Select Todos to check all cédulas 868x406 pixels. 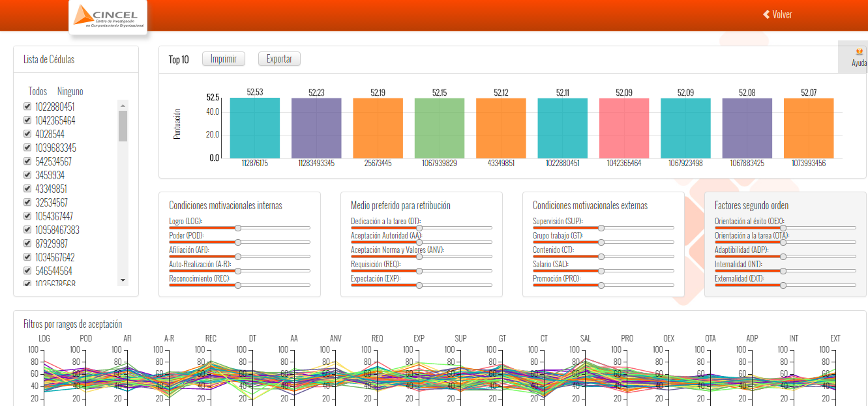pos(38,91)
